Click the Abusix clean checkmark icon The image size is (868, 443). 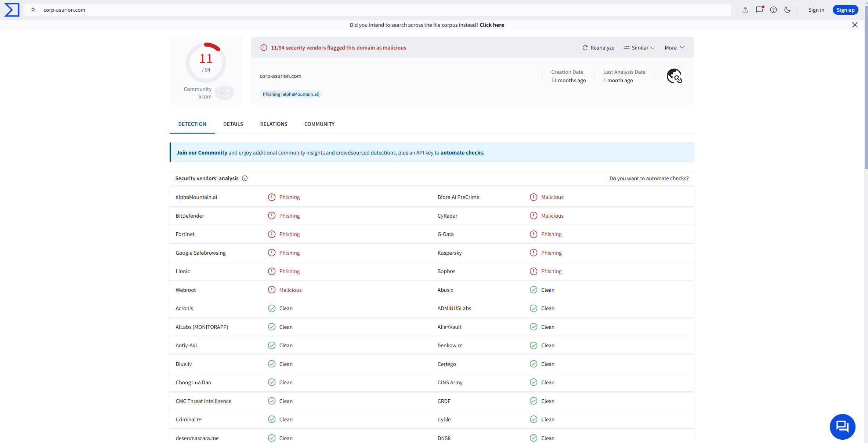coord(533,290)
